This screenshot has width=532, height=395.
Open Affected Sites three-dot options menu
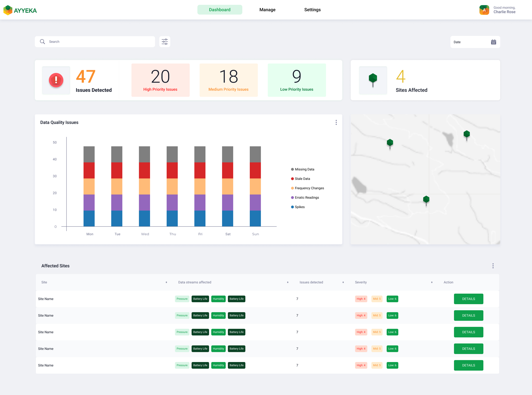(x=493, y=266)
